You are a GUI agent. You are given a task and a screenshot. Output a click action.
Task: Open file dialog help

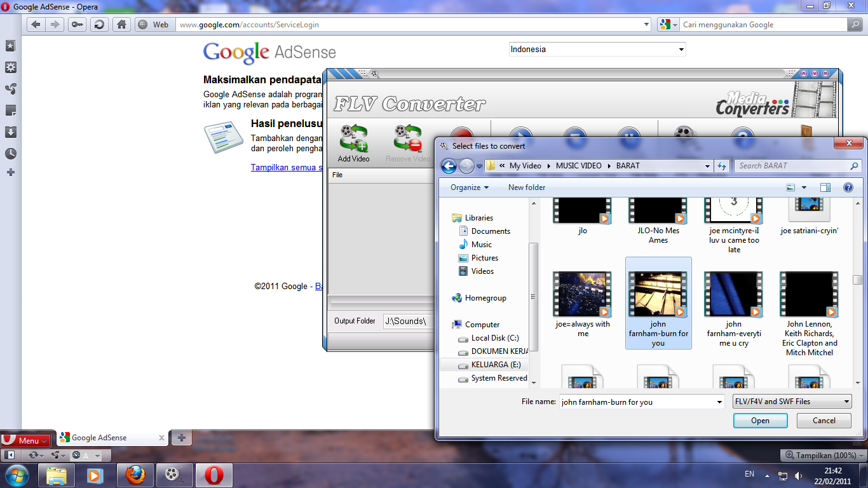tap(848, 187)
